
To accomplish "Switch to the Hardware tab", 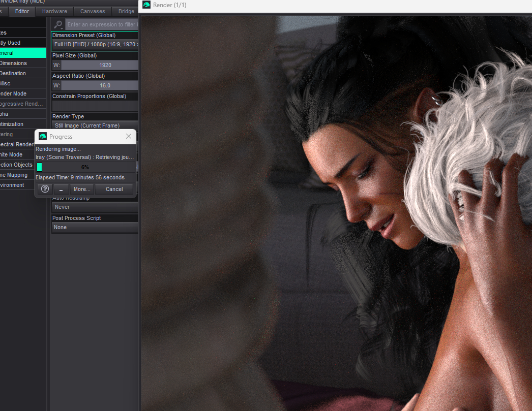I will coord(54,11).
